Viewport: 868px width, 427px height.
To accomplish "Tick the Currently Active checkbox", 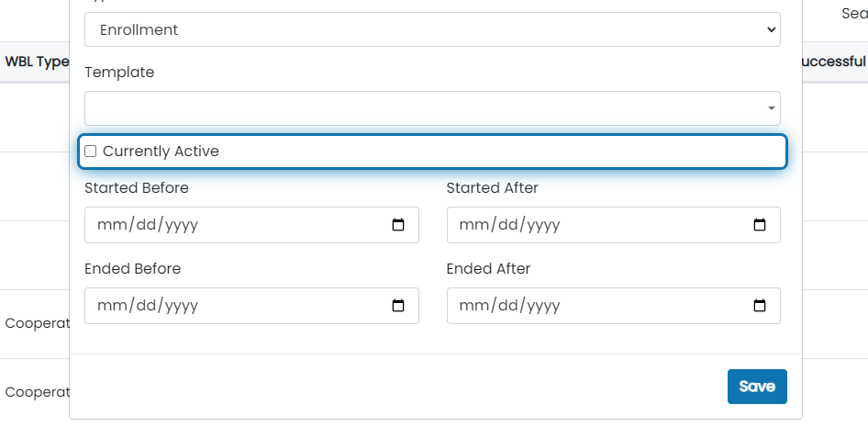I will (x=90, y=152).
